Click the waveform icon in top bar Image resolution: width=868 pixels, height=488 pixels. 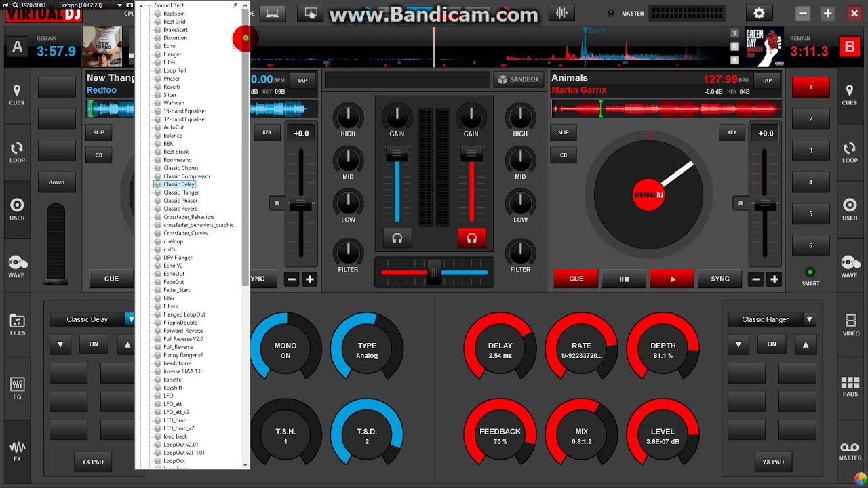pyautogui.click(x=561, y=13)
